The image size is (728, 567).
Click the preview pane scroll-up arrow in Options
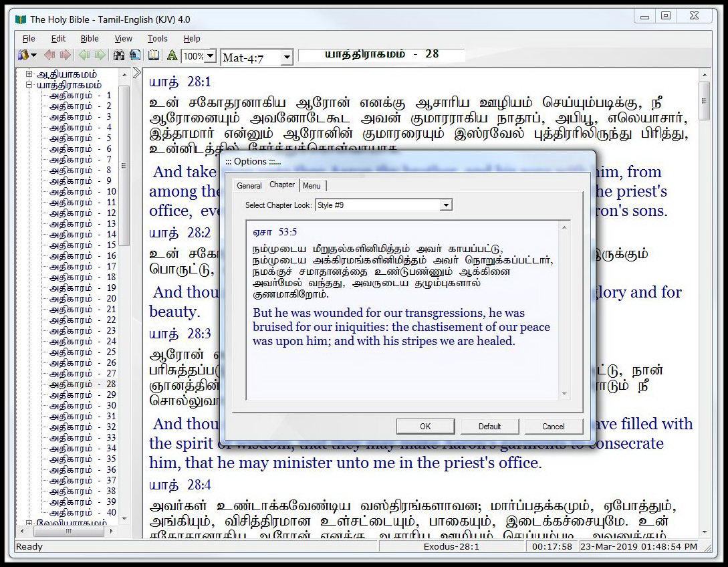pyautogui.click(x=564, y=227)
